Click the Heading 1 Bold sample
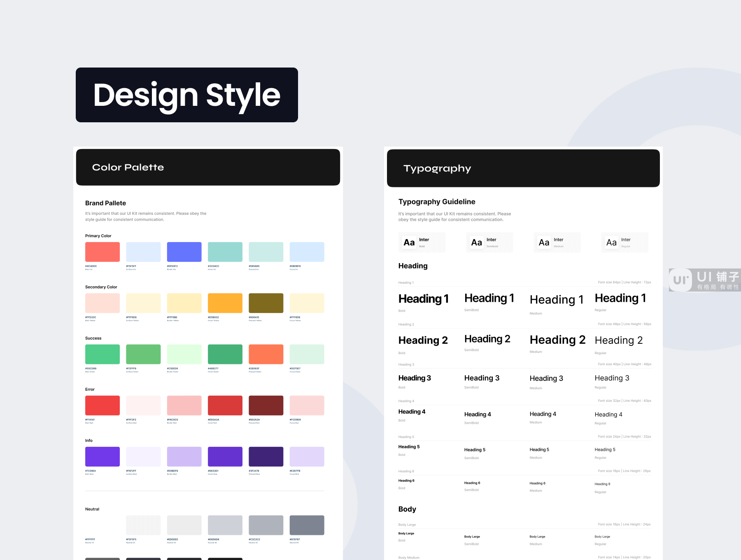The image size is (741, 560). click(x=424, y=299)
